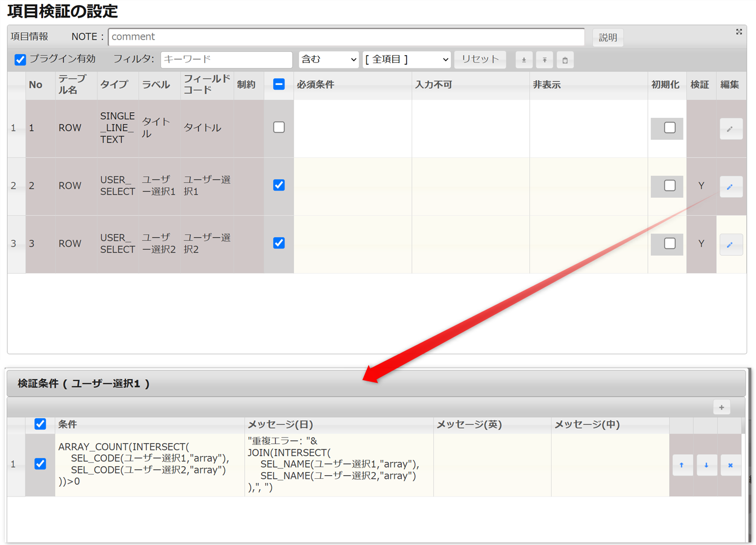Screen dimensions: 756x545
Task: Click the リセット button
Action: pyautogui.click(x=480, y=59)
